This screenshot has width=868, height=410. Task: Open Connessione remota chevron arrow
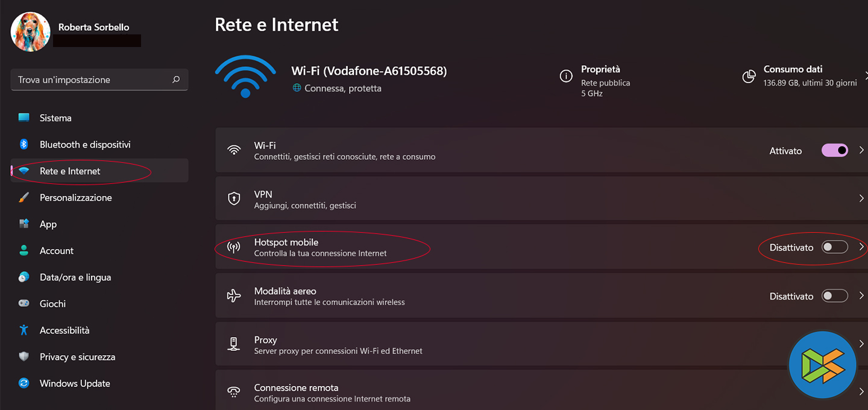point(861,392)
